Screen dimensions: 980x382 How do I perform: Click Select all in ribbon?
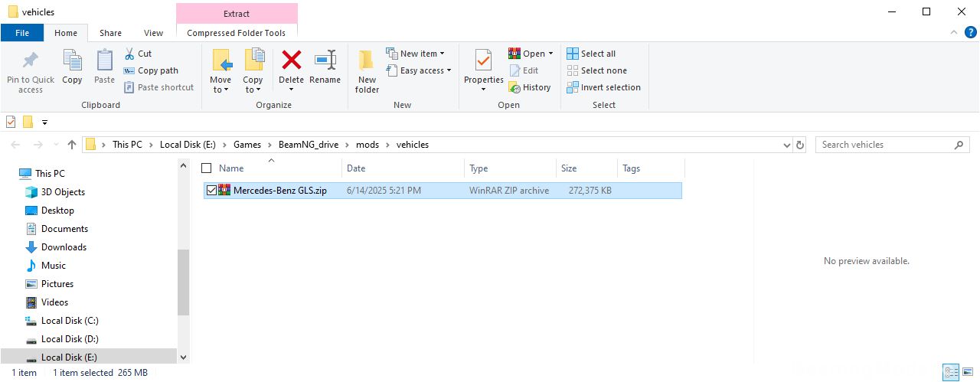tap(591, 54)
